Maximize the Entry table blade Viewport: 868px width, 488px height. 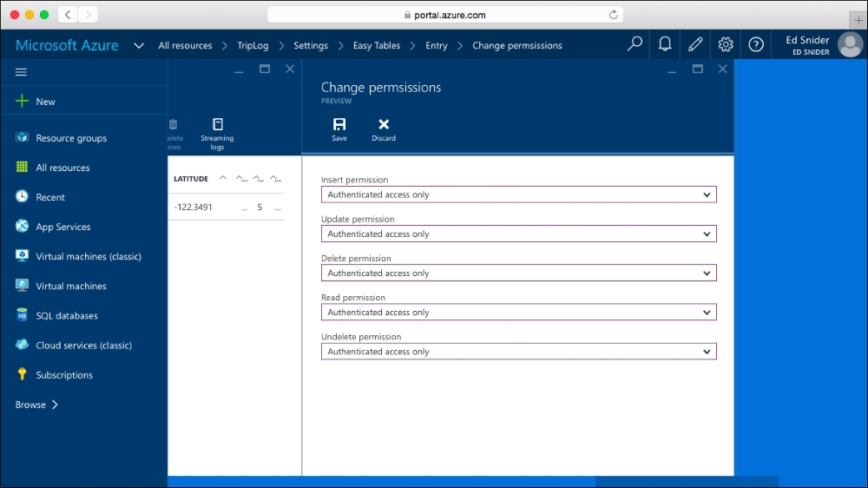click(x=265, y=69)
